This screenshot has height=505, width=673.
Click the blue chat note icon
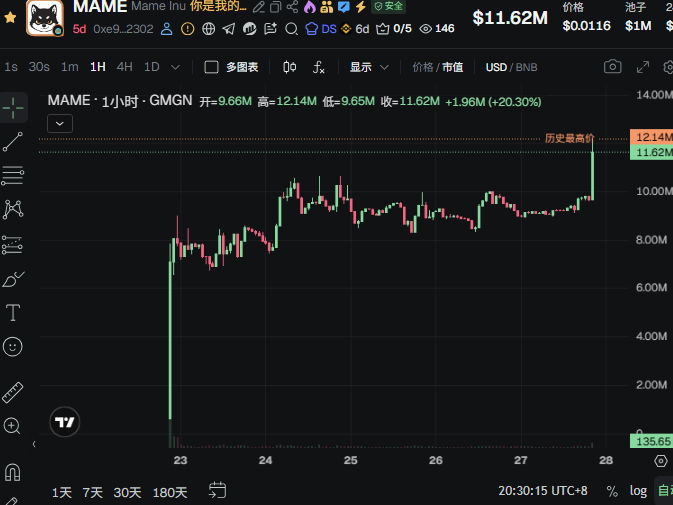click(344, 6)
